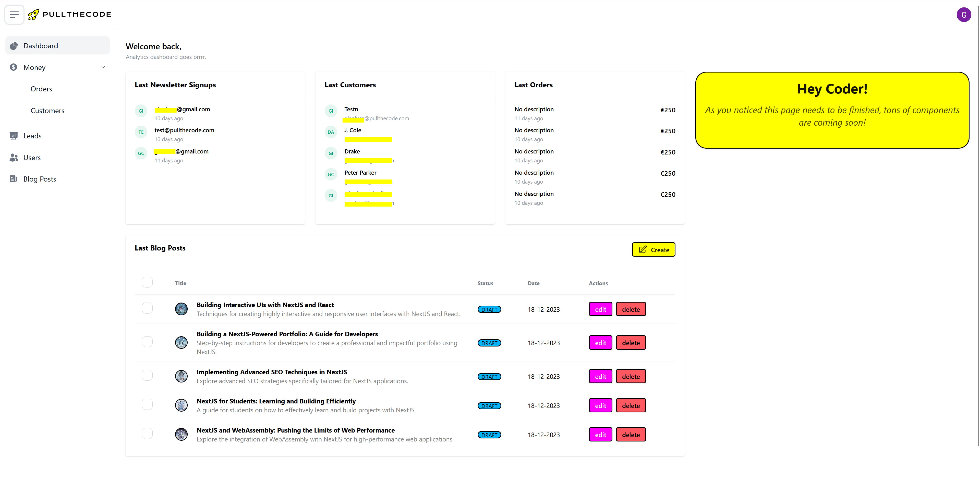Click the PullTheCode rocket logo

pos(33,15)
